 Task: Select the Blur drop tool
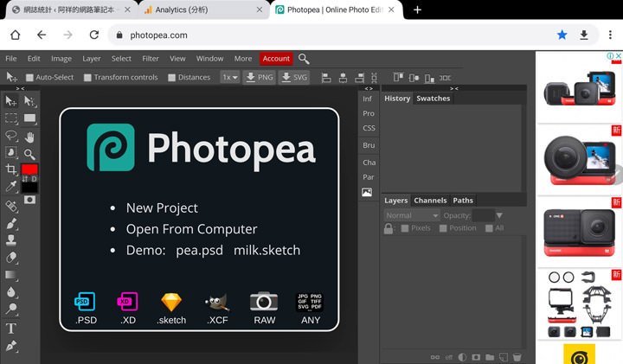coord(10,292)
